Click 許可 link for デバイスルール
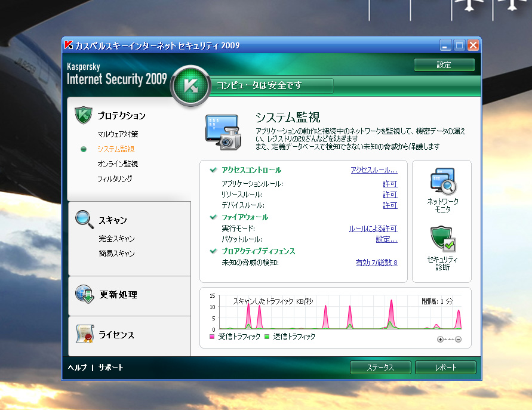Image resolution: width=532 pixels, height=410 pixels. (390, 205)
